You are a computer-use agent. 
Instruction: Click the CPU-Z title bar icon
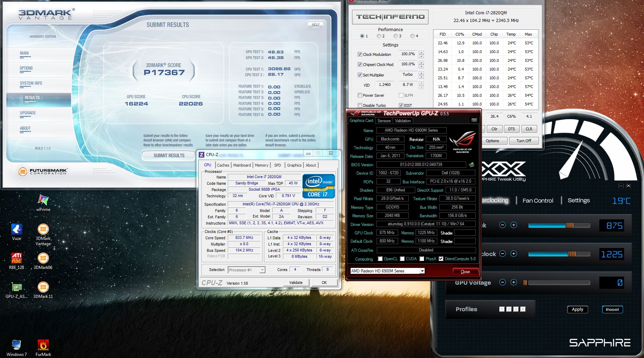coord(202,155)
